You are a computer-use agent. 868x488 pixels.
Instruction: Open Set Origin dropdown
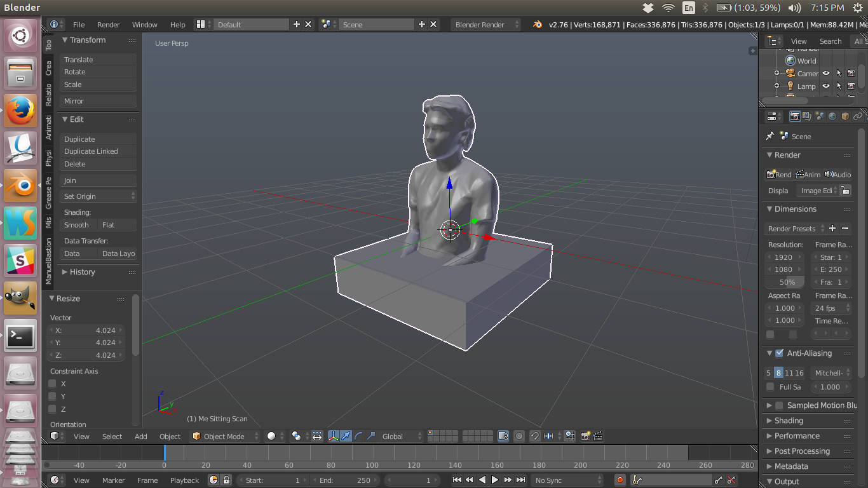[98, 196]
